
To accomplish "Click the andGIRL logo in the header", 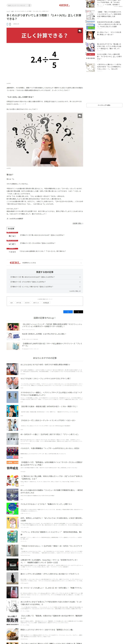I will 64,5.
